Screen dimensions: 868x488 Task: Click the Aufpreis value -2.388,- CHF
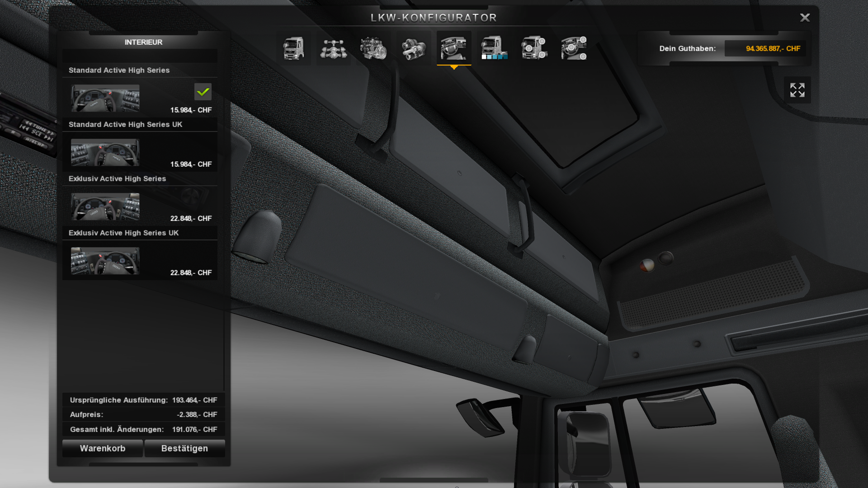tap(197, 414)
